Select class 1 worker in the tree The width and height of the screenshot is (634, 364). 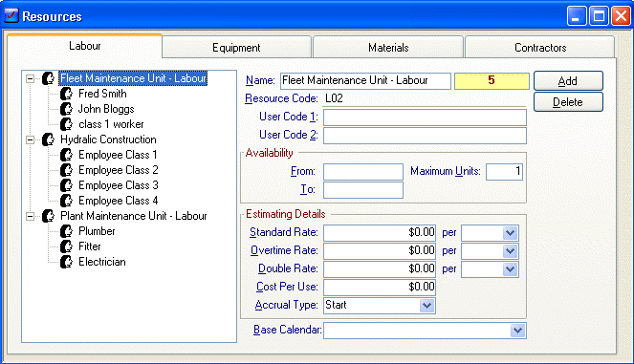[x=111, y=124]
